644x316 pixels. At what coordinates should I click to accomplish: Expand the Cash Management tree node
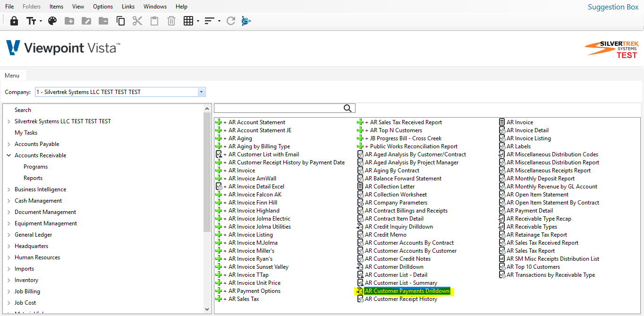(x=9, y=201)
